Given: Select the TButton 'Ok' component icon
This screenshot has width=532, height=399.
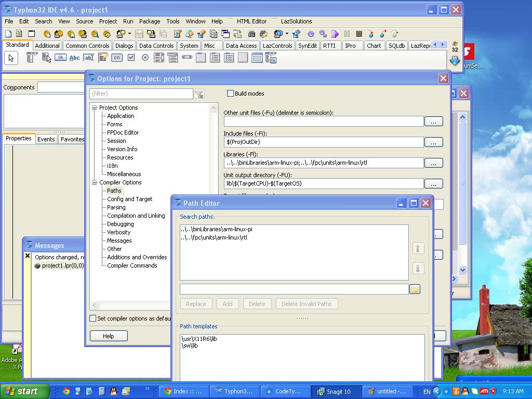Looking at the screenshot, I should click(x=60, y=58).
